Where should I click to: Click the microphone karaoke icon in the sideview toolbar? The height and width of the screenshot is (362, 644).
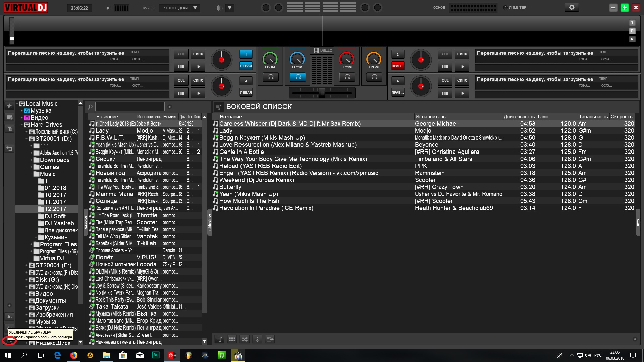(x=257, y=339)
